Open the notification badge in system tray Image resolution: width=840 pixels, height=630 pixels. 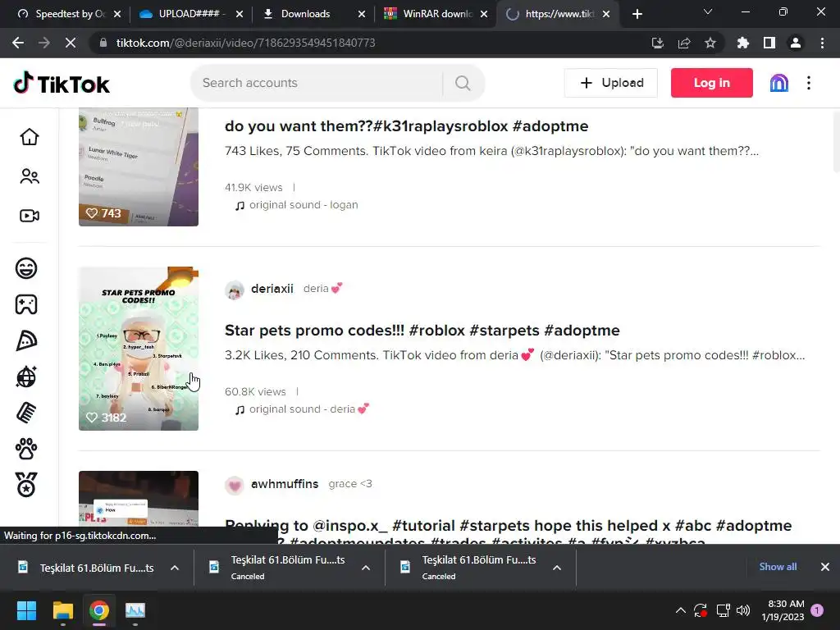[818, 610]
